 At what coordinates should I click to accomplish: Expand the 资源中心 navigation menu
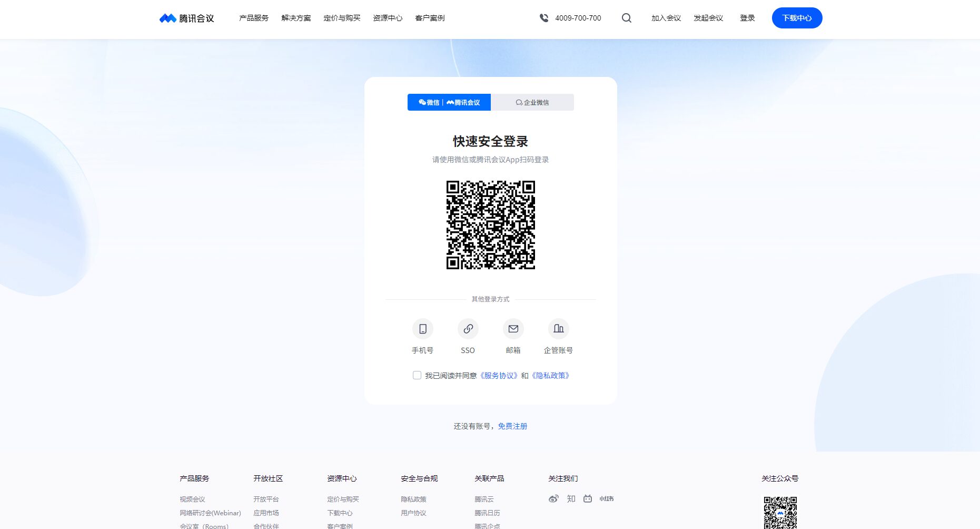coord(388,18)
